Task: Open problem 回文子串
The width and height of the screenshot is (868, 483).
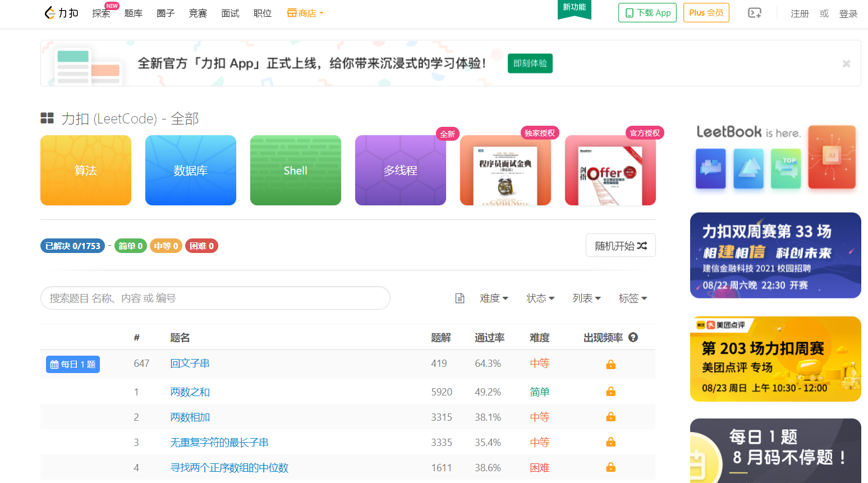Action: click(190, 364)
